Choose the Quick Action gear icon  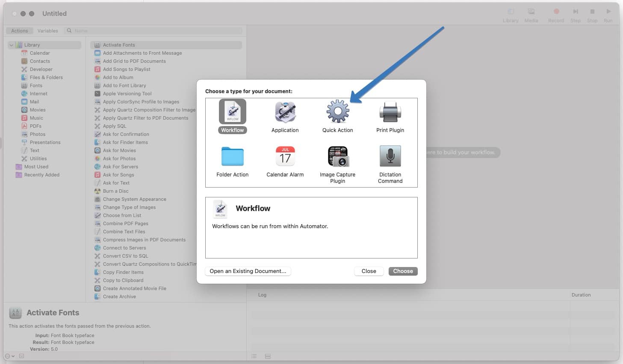tap(338, 112)
